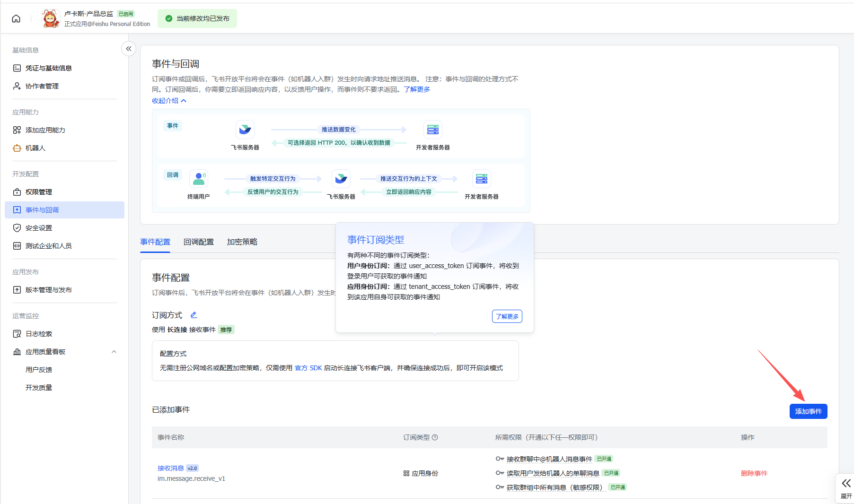This screenshot has height=504, width=854.
Task: Switch to the 回调配置 tab
Action: coord(199,242)
